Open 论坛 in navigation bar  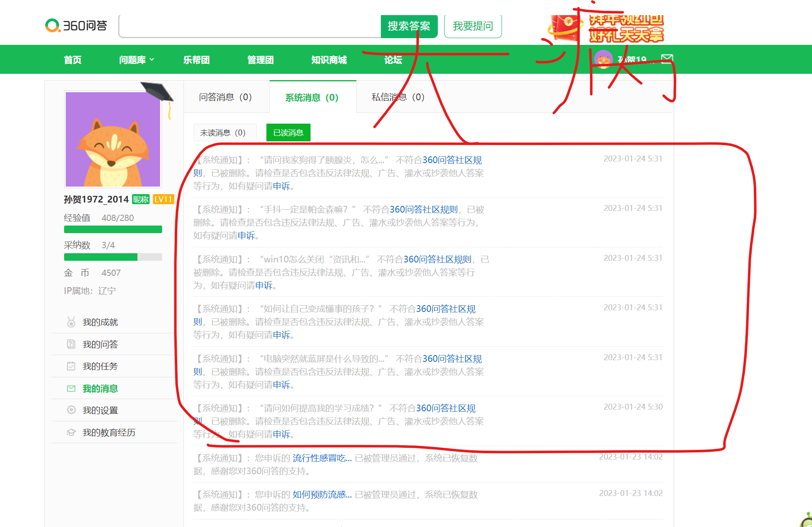[393, 60]
